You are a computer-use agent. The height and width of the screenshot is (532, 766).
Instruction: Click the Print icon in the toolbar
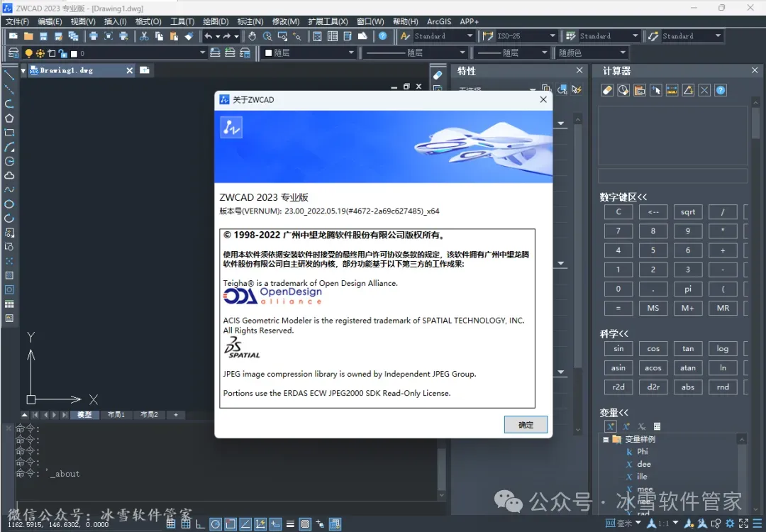click(x=94, y=36)
